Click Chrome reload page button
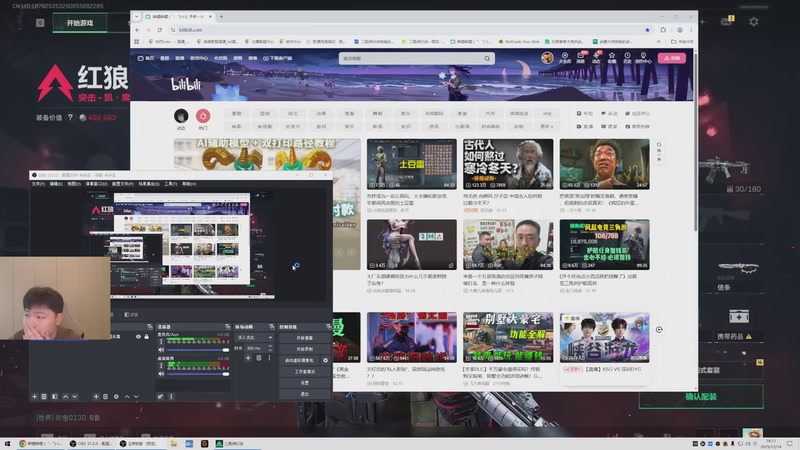Viewport: 800px width, 450px height. (160, 30)
